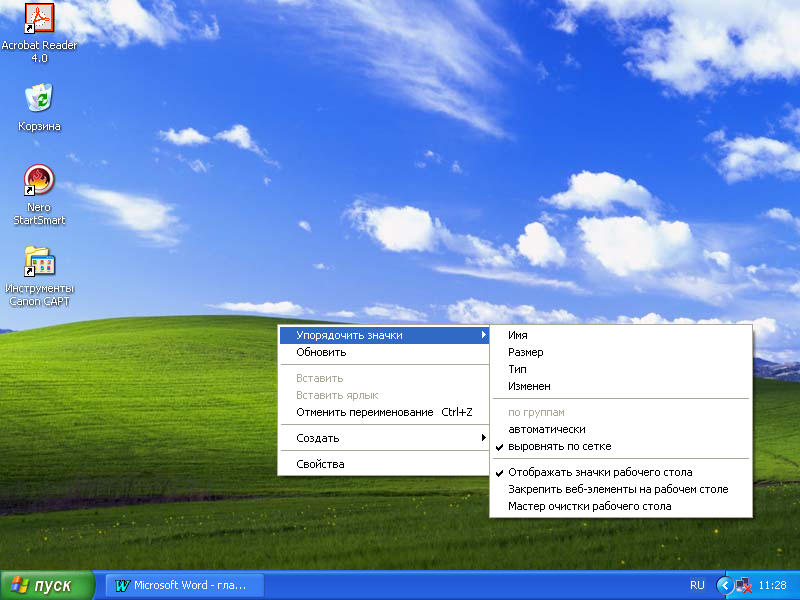Toggle Отображать значки рабочего стола
Viewport: 800px width, 600px height.
click(621, 472)
